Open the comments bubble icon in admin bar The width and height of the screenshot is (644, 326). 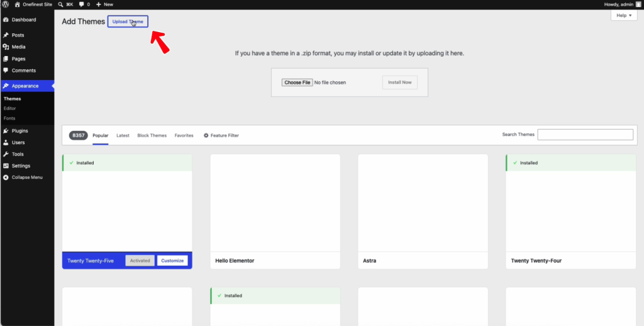(81, 4)
